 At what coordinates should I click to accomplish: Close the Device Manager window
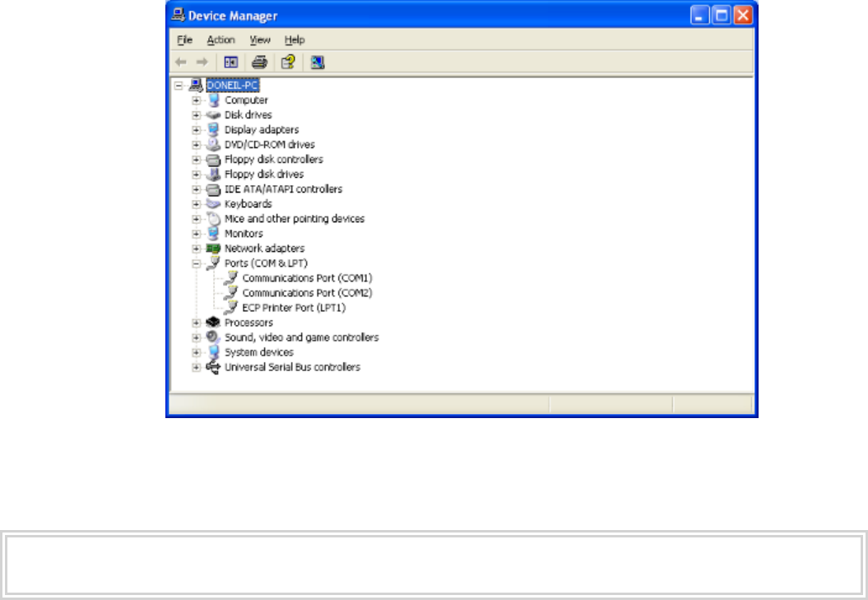743,15
